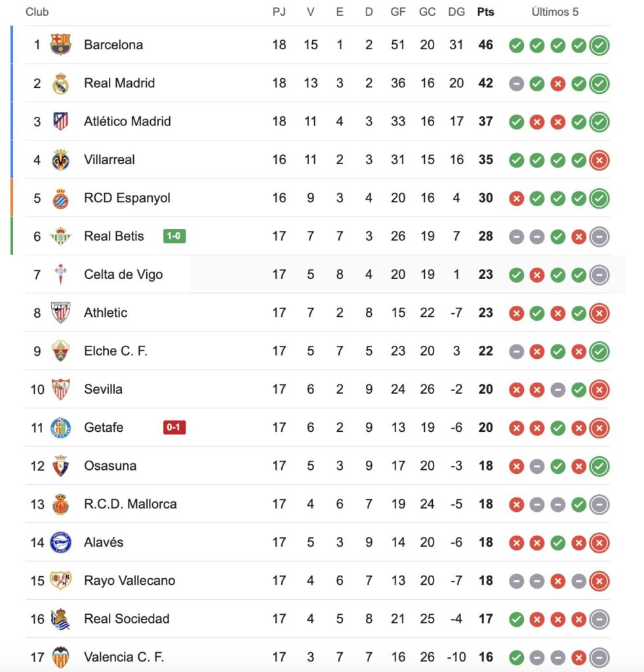Click the Barcelona club crest icon
This screenshot has height=672, width=644.
pos(60,45)
